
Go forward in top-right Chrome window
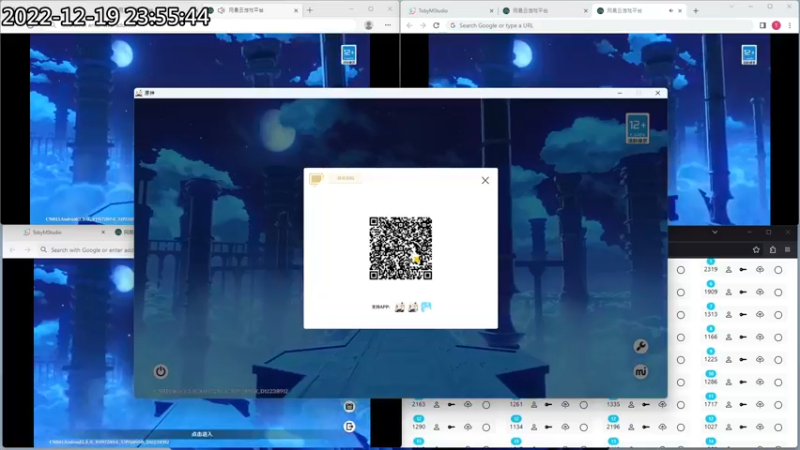coord(423,25)
